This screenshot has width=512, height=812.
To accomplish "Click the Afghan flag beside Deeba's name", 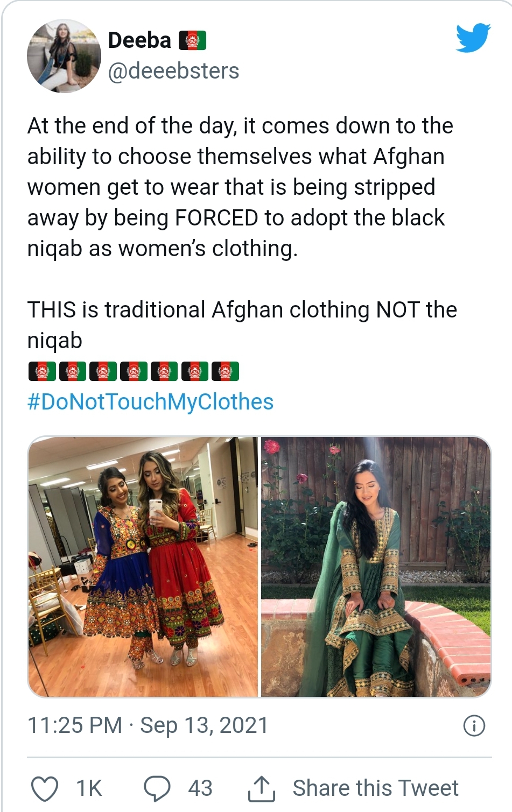I will point(193,40).
